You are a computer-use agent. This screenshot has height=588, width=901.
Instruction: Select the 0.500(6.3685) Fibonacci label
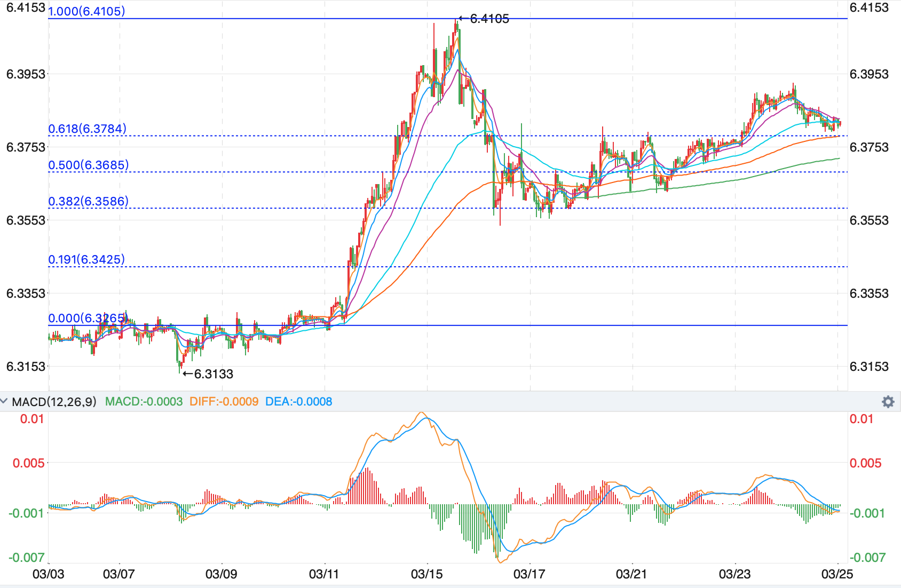(x=89, y=165)
